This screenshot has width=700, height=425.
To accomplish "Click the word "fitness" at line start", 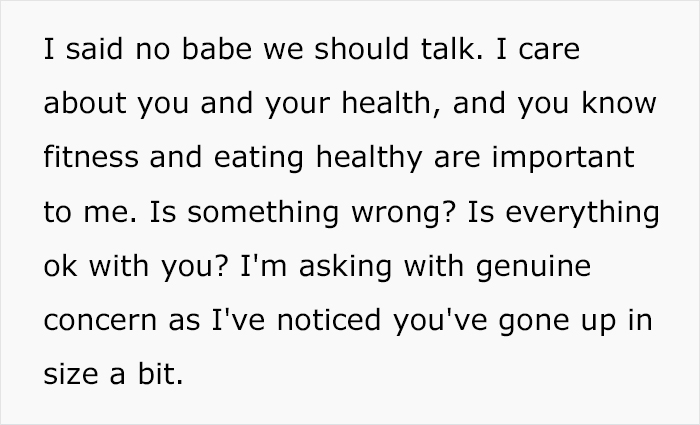I will [91, 157].
